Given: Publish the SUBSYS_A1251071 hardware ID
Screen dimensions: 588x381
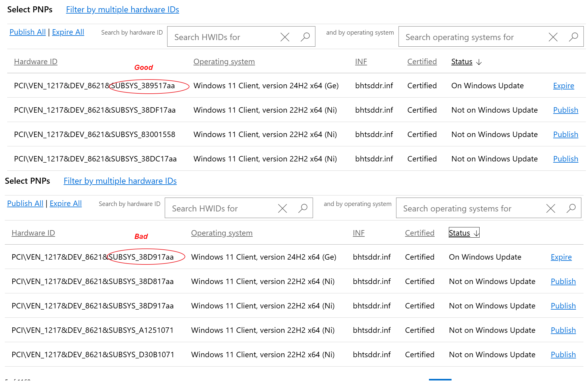Looking at the screenshot, I should tap(563, 330).
